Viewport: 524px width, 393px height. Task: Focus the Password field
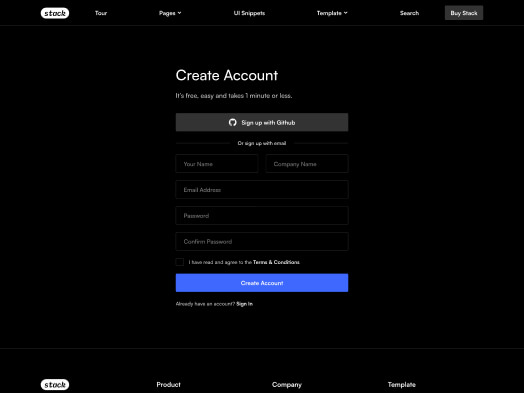[x=262, y=216]
